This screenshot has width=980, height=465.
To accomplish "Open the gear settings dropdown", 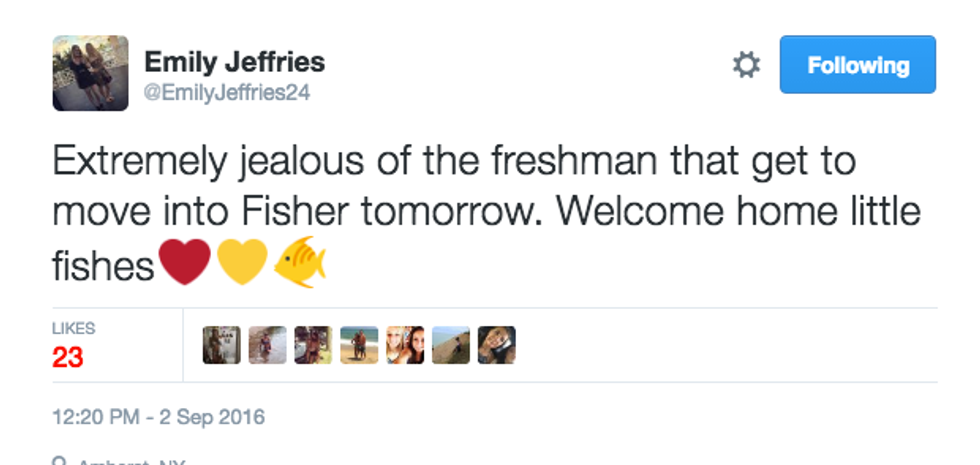I will (x=746, y=66).
